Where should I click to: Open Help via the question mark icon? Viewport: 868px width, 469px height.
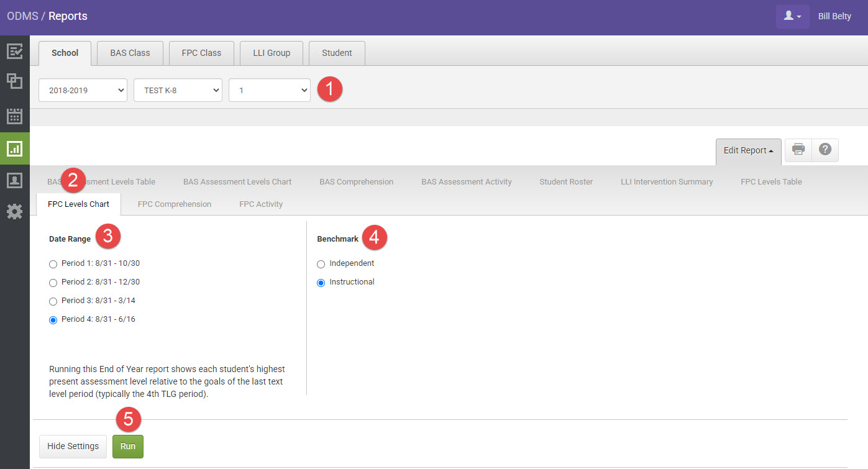pos(825,150)
